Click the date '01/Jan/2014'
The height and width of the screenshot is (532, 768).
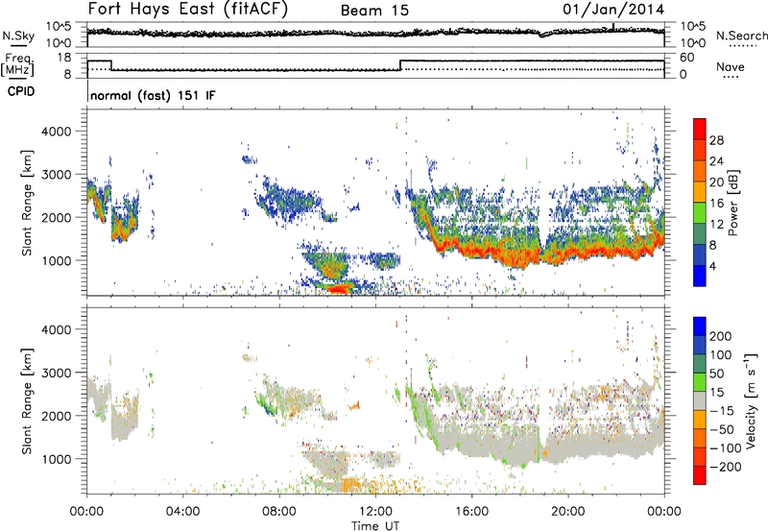tap(613, 10)
